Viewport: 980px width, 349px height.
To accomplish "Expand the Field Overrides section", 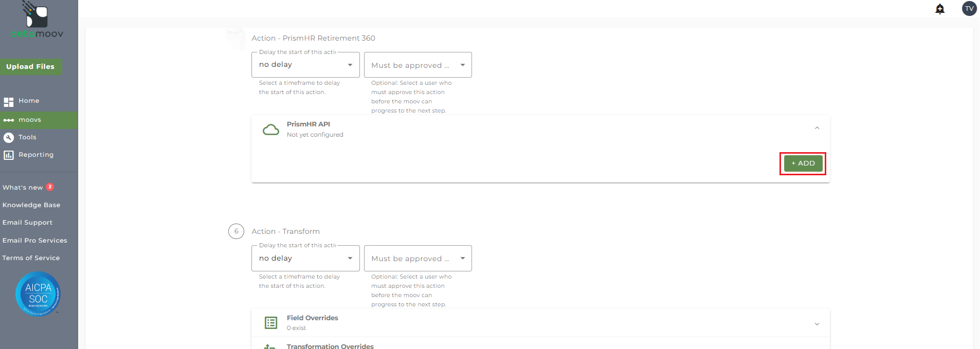I will pos(817,324).
